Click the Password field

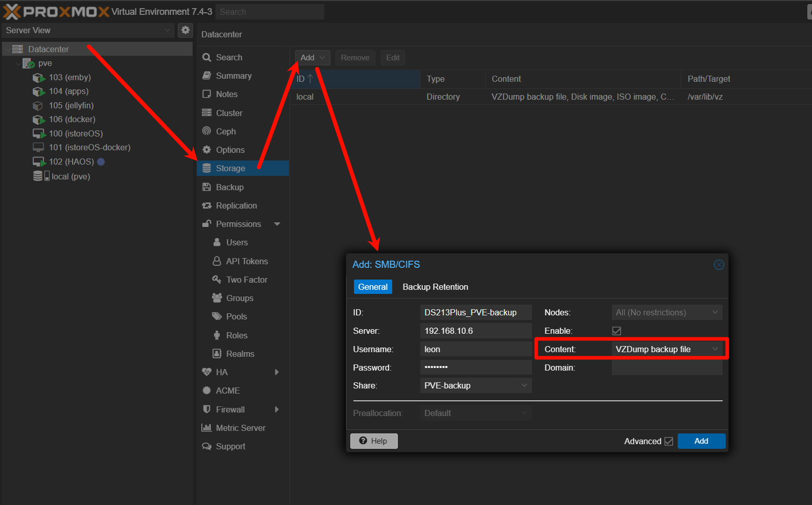tap(476, 368)
